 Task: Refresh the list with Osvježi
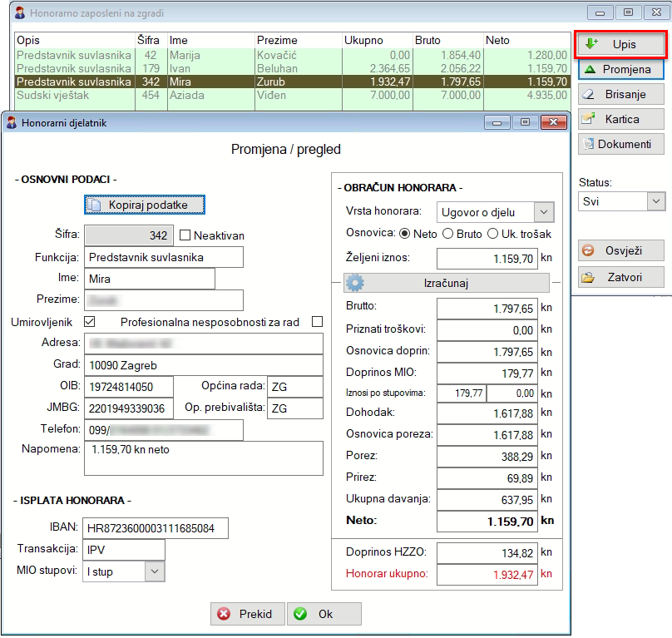[x=620, y=250]
